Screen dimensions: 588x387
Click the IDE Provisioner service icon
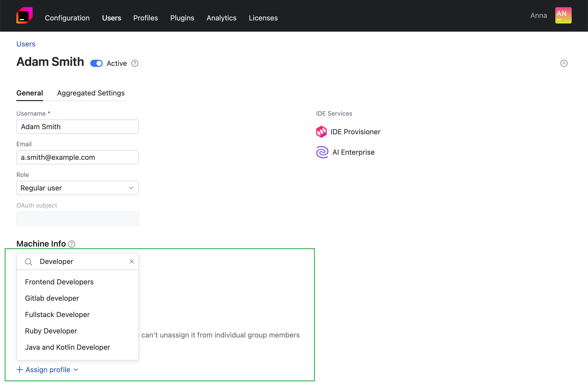tap(322, 132)
